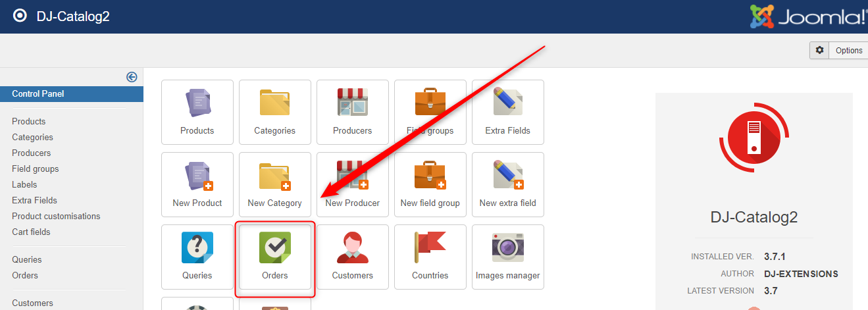This screenshot has height=310, width=868.
Task: Go to Products in the sidebar
Action: (29, 121)
